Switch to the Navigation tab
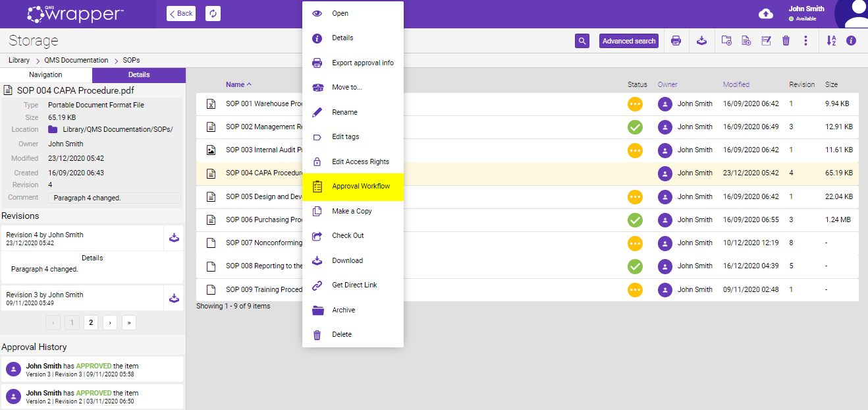Screen dimensions: 868x410 pos(46,75)
